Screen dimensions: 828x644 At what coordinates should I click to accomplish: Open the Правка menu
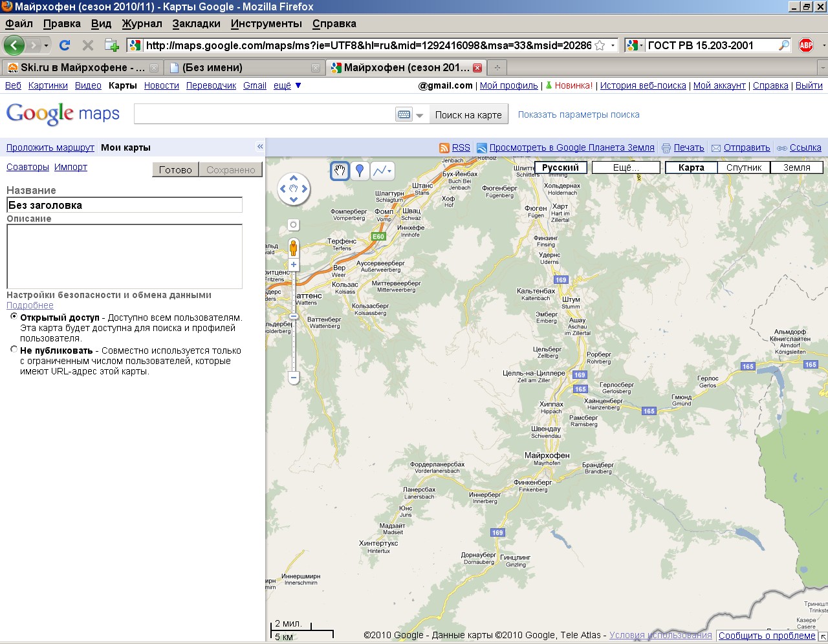tap(62, 23)
